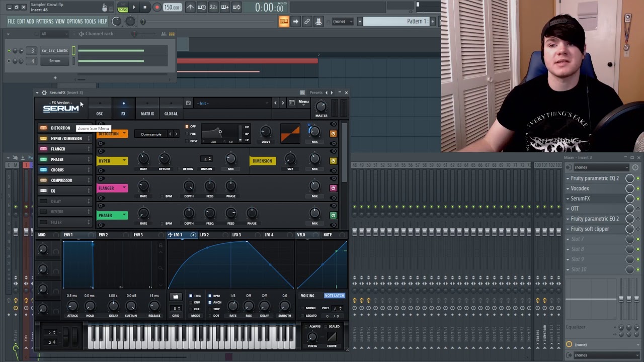
Task: Select SerumFX in the mixer slot list
Action: [x=580, y=199]
